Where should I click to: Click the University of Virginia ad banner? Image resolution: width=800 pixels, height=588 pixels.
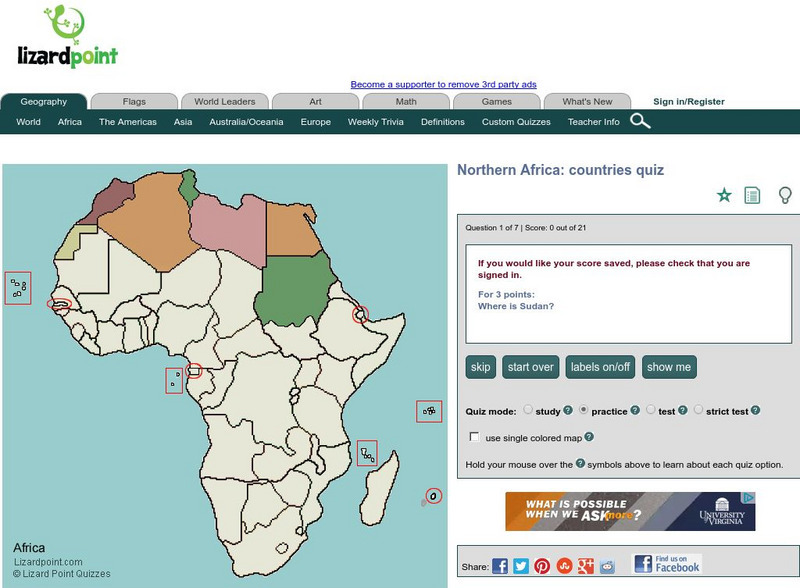[x=630, y=511]
